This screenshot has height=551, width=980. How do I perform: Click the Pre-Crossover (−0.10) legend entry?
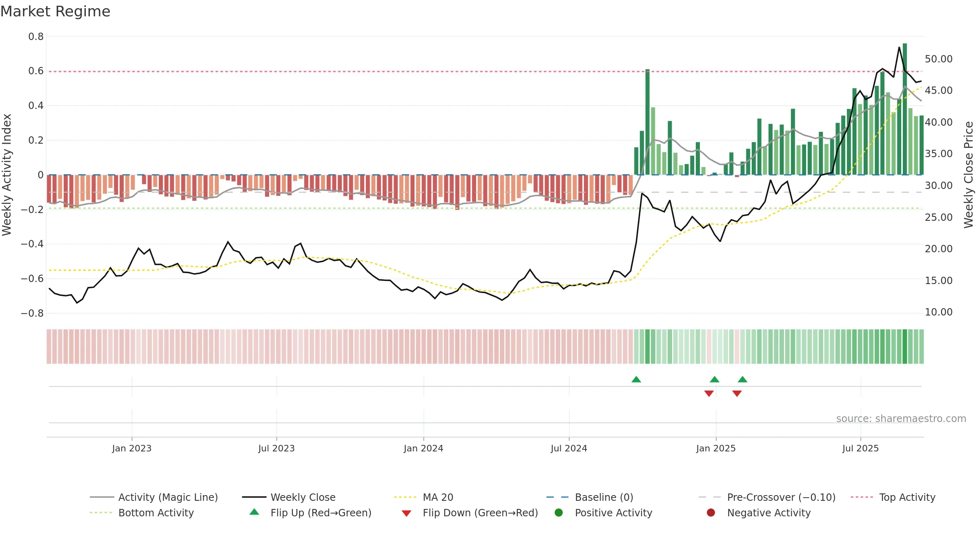tap(767, 497)
